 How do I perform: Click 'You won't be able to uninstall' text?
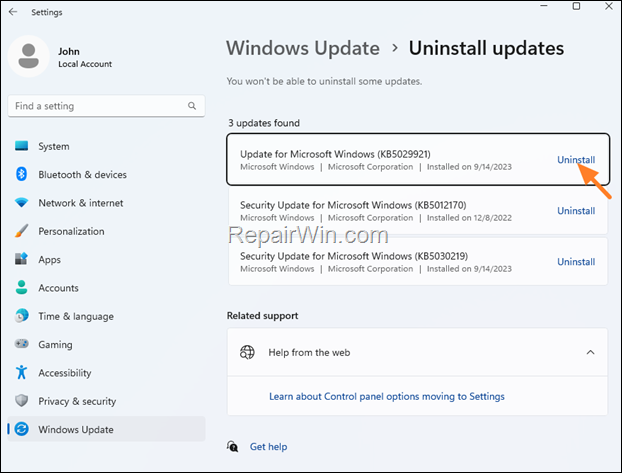point(324,81)
